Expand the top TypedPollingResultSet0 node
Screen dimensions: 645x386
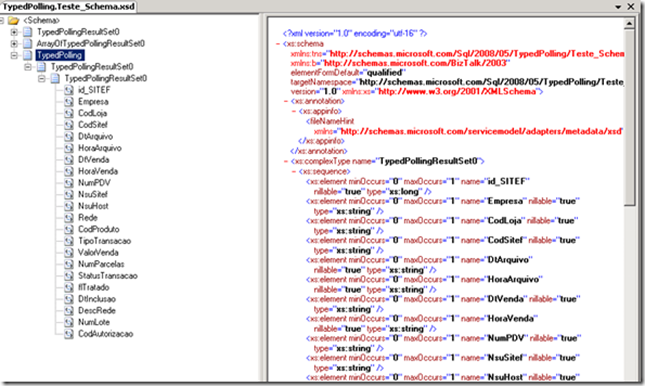[x=14, y=32]
